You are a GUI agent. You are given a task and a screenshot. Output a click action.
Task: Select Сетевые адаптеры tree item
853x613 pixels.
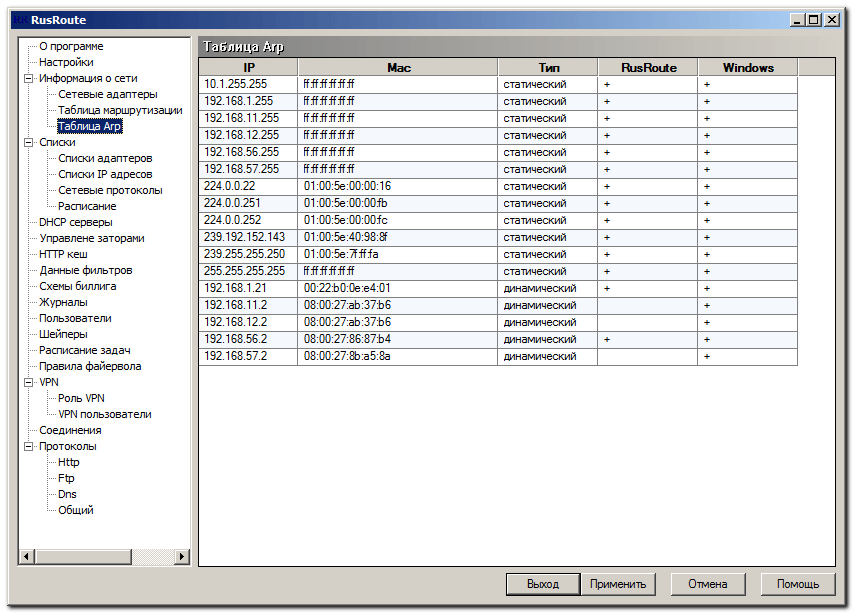[108, 95]
